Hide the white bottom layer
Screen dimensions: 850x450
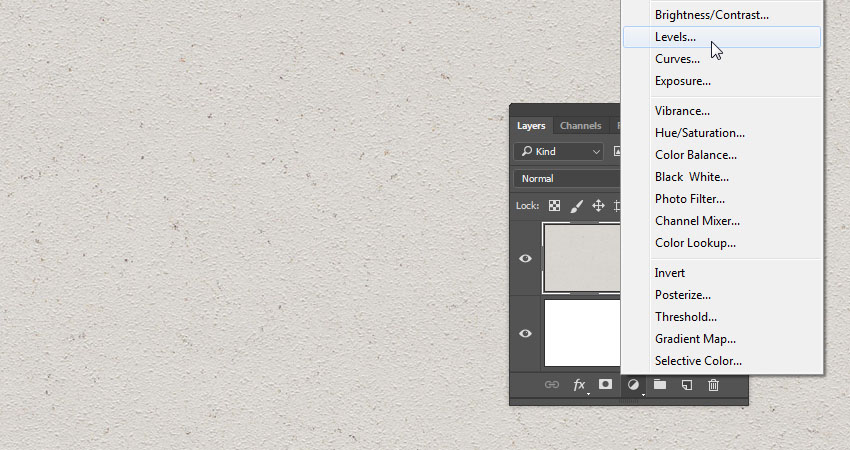coord(526,333)
